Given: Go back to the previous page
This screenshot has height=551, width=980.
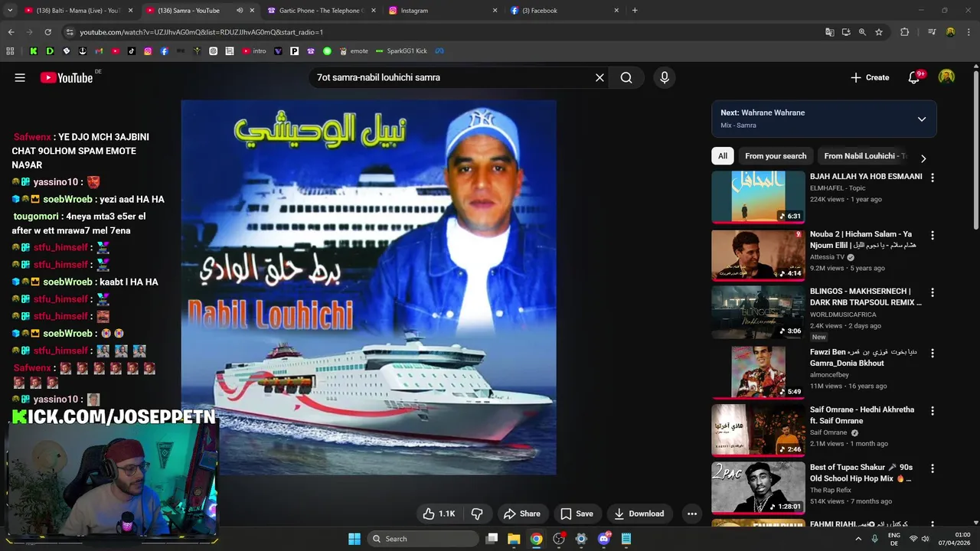Looking at the screenshot, I should tap(11, 32).
